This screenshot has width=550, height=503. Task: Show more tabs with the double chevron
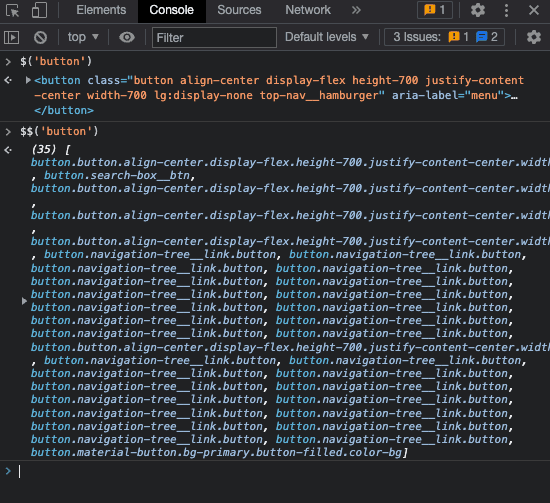coord(356,10)
